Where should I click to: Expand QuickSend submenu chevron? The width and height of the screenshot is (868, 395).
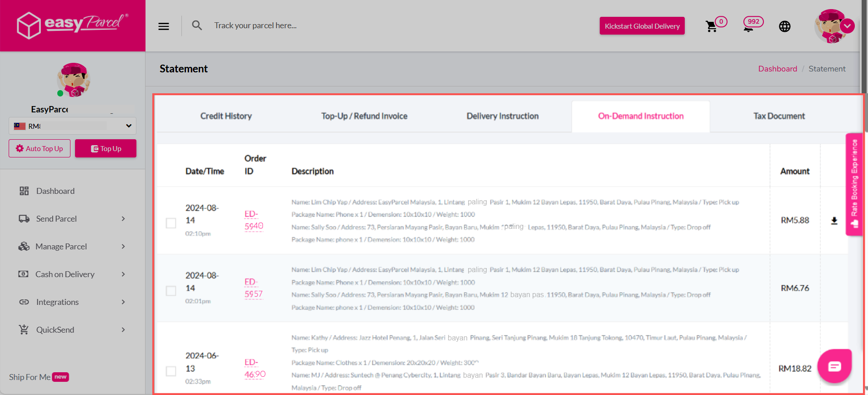coord(123,330)
